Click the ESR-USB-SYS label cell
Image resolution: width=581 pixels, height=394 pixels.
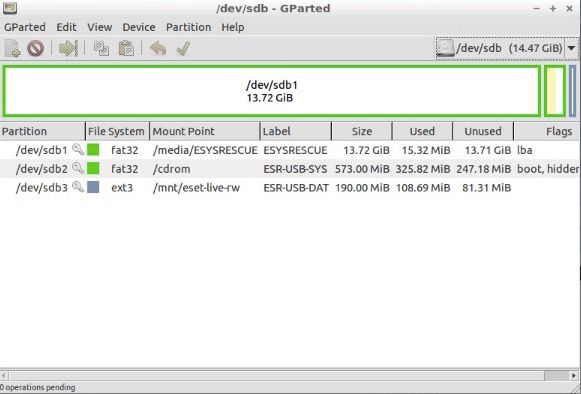point(295,169)
